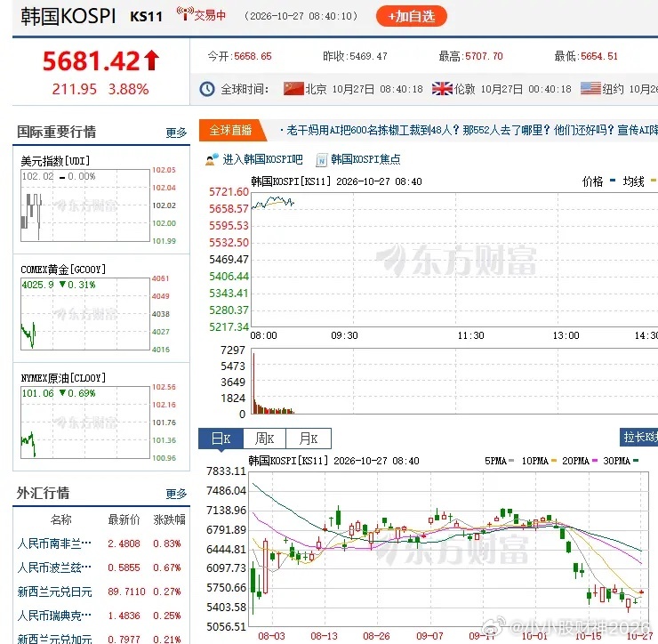Screen dimensions: 658x644
Task: Open 人民币波兰兹 forex row
Action: [100, 568]
